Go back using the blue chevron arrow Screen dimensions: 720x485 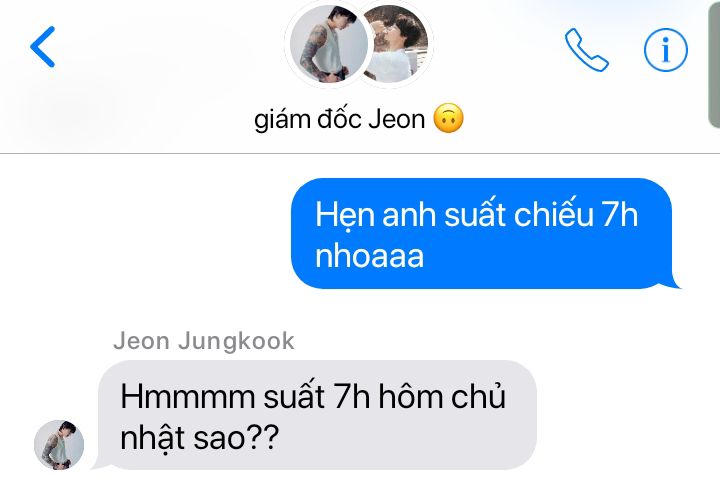tap(43, 46)
